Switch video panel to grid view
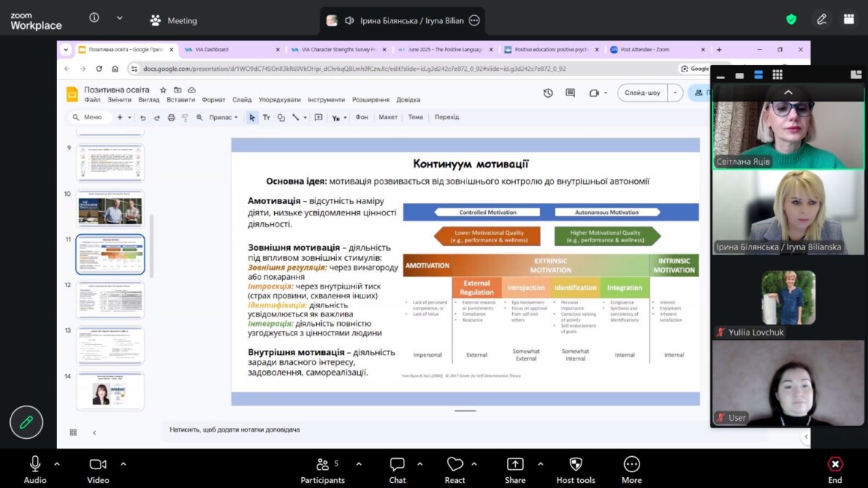The height and width of the screenshot is (488, 868). [778, 74]
